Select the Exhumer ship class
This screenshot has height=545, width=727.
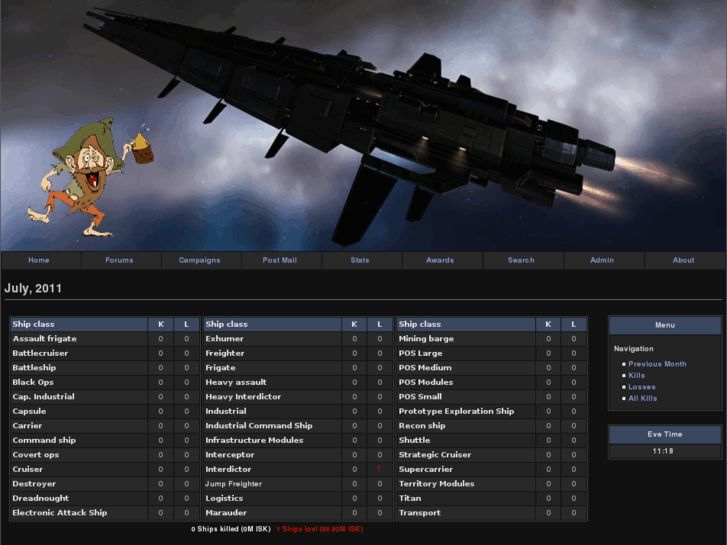click(x=224, y=339)
